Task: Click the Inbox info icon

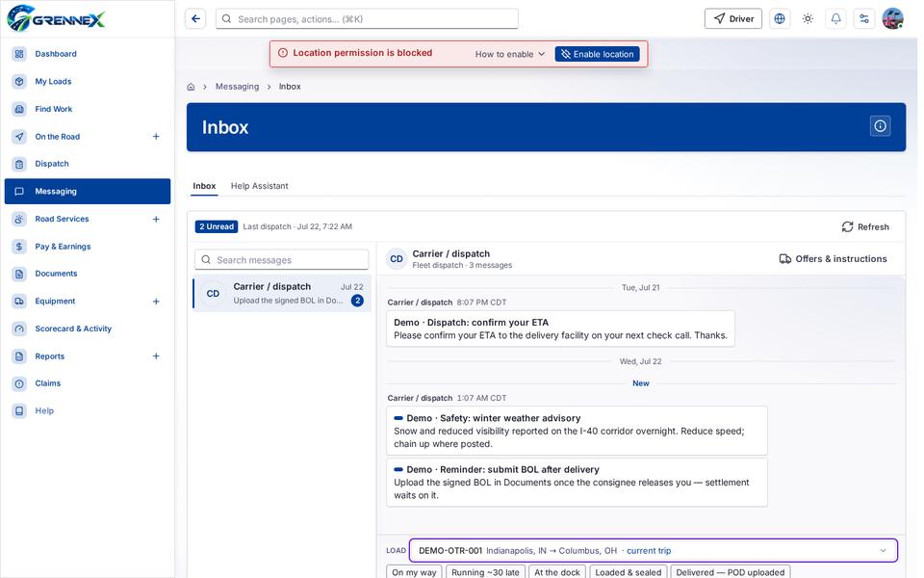Action: [880, 126]
